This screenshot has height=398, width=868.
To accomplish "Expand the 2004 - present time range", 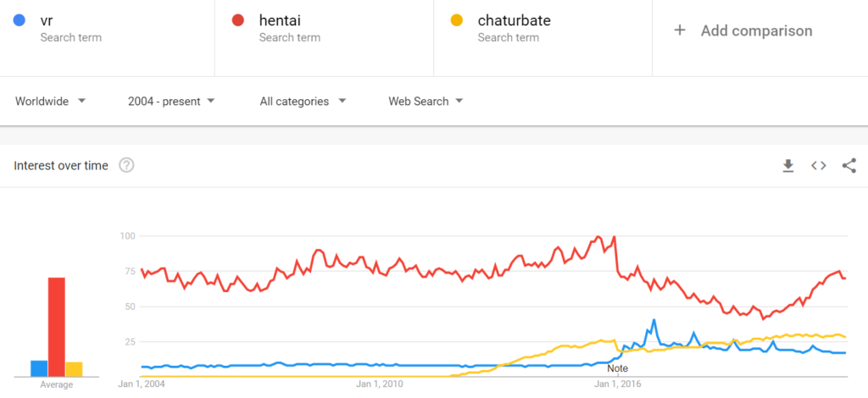I will (171, 101).
